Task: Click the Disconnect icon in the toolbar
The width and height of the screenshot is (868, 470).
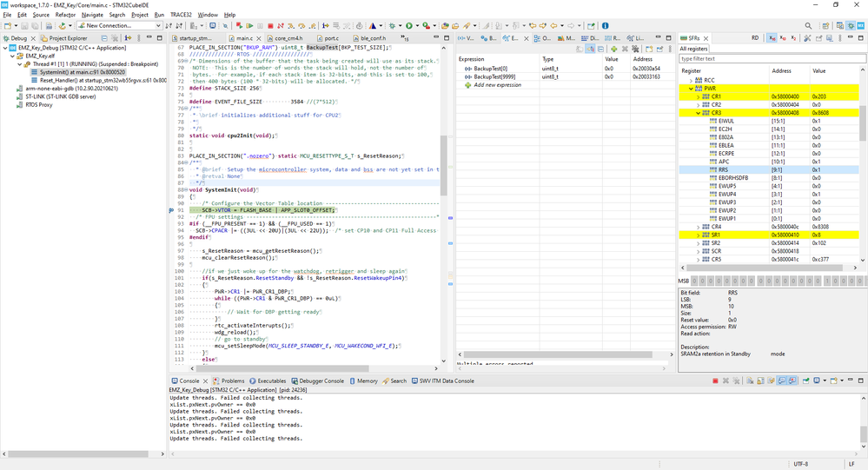Action: [281, 25]
